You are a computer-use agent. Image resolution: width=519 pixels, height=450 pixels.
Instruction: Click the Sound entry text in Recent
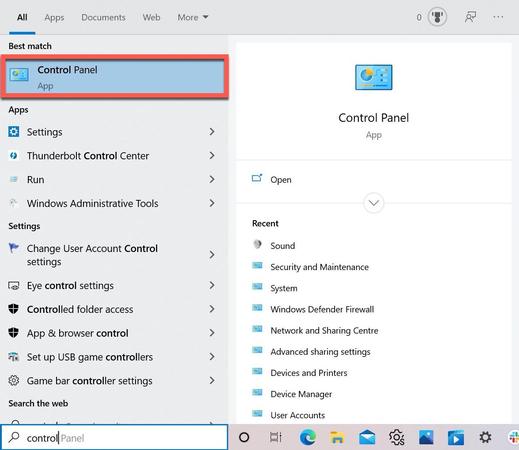(x=283, y=246)
